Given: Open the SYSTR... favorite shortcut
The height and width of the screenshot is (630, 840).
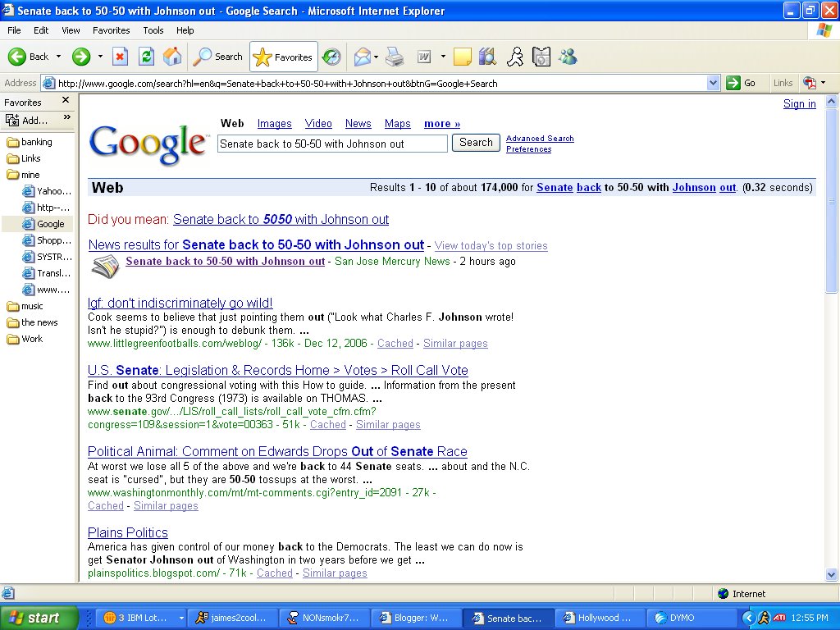Looking at the screenshot, I should click(x=47, y=257).
